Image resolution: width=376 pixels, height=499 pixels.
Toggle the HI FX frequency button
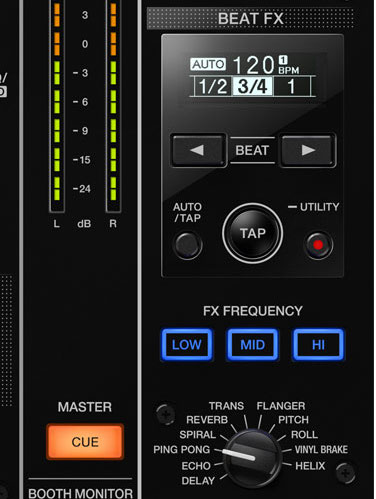pos(318,345)
